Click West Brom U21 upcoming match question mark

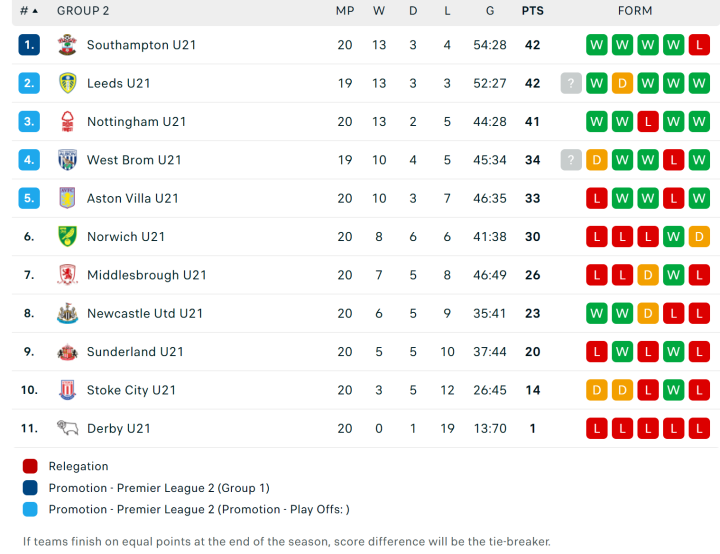coord(571,160)
